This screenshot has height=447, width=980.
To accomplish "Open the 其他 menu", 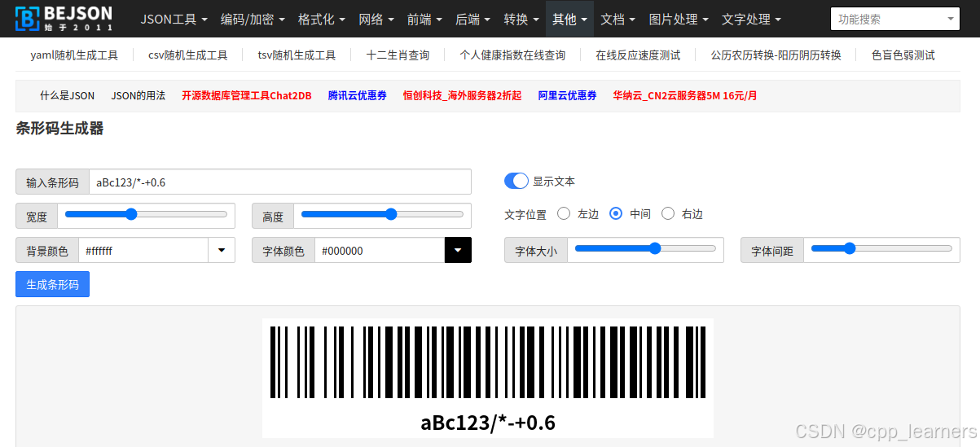I will coord(569,19).
